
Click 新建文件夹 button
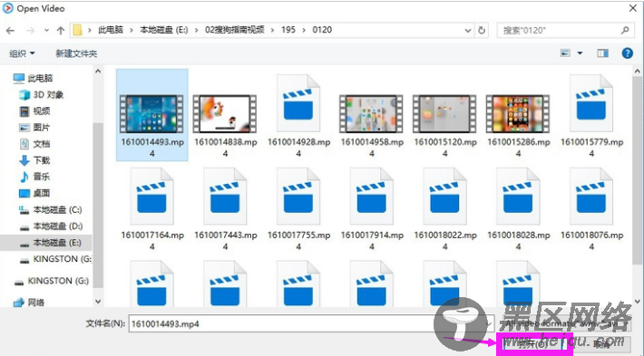pyautogui.click(x=76, y=53)
